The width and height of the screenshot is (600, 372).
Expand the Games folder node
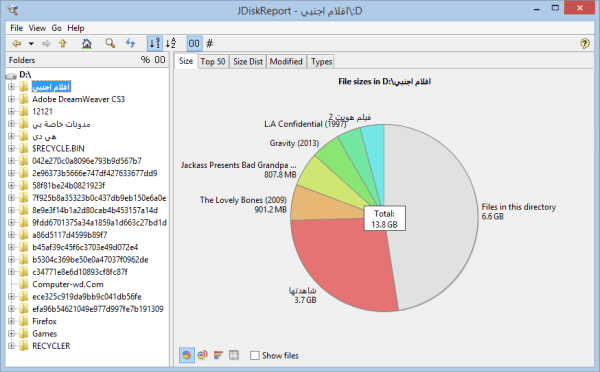point(11,333)
